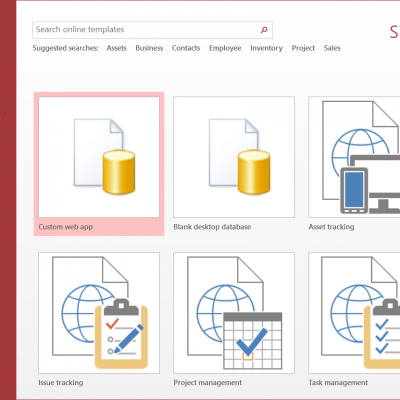This screenshot has width=400, height=400.
Task: Open the Asset tracking template icon
Action: [354, 157]
